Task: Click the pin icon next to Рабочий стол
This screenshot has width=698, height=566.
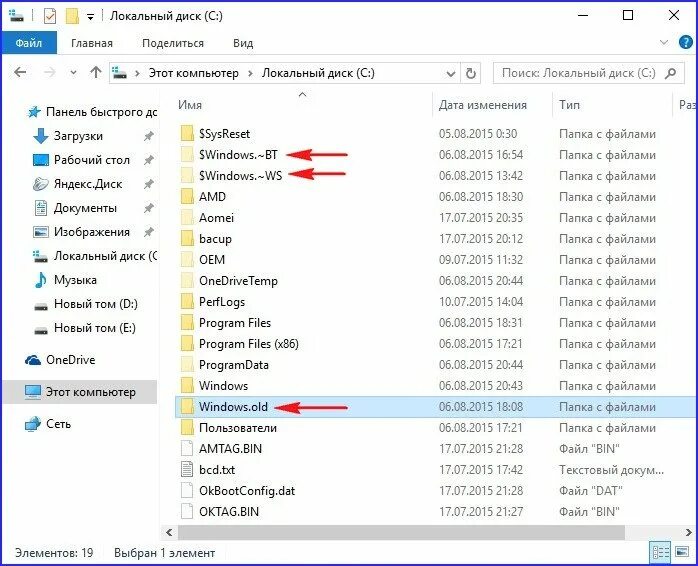Action: coord(149,160)
